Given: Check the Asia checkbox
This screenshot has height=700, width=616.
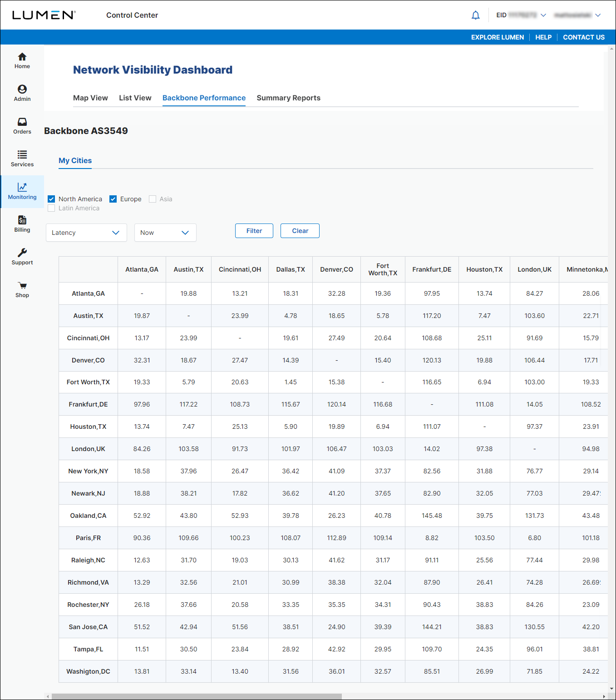Looking at the screenshot, I should coord(153,199).
